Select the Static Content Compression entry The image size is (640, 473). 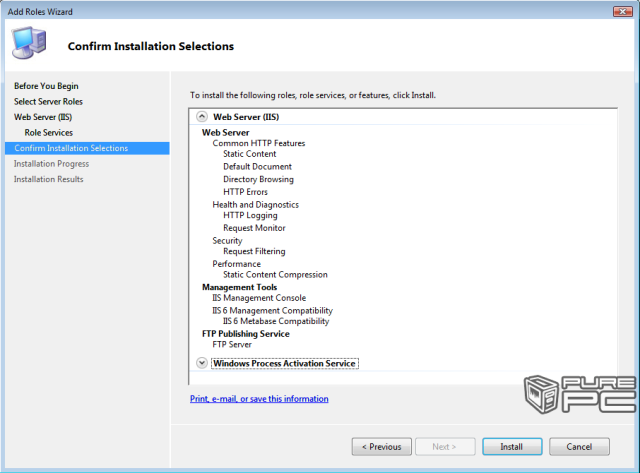point(275,275)
